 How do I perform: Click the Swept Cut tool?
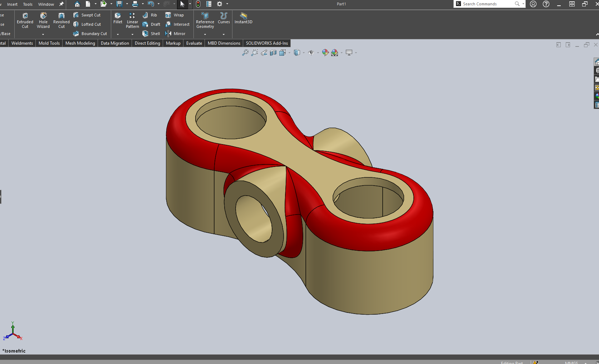(x=87, y=15)
